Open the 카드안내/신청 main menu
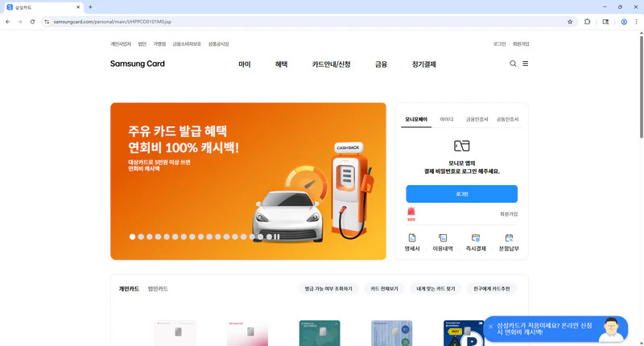 click(331, 64)
